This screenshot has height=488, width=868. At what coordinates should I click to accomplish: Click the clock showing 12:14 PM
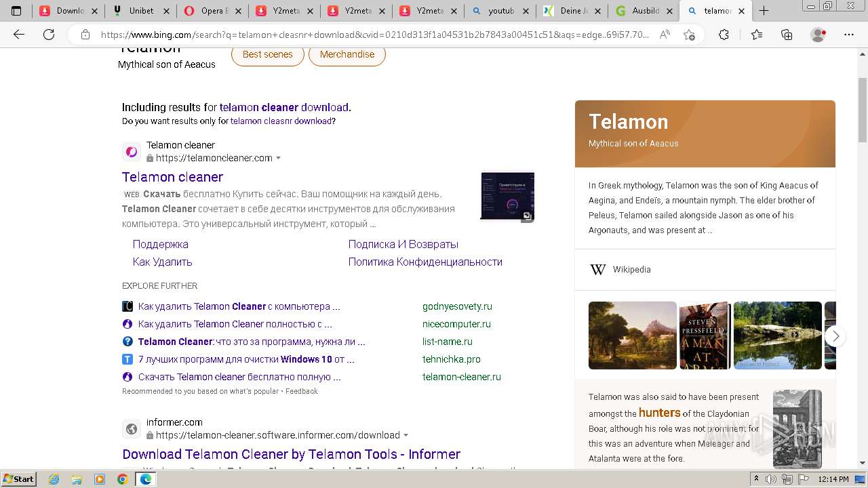[833, 479]
